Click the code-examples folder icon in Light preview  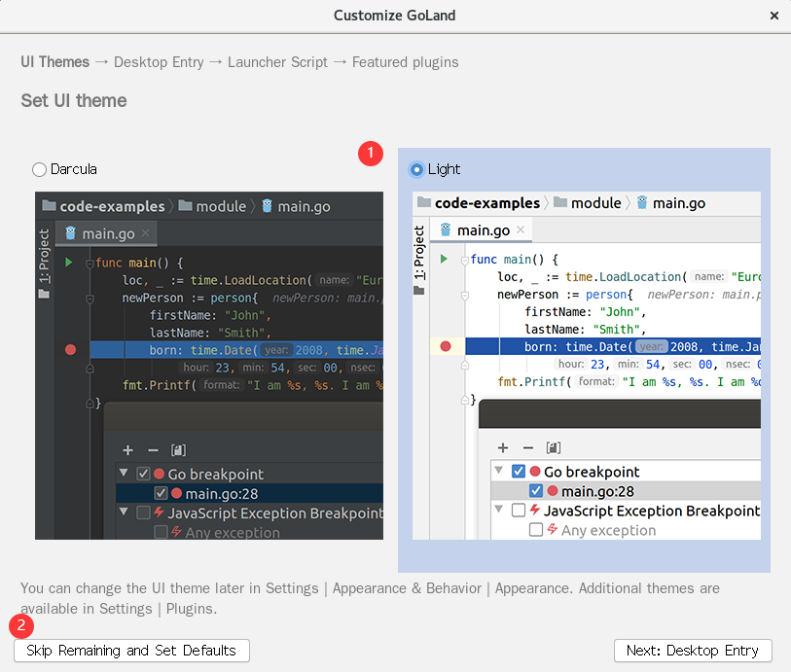[x=423, y=203]
